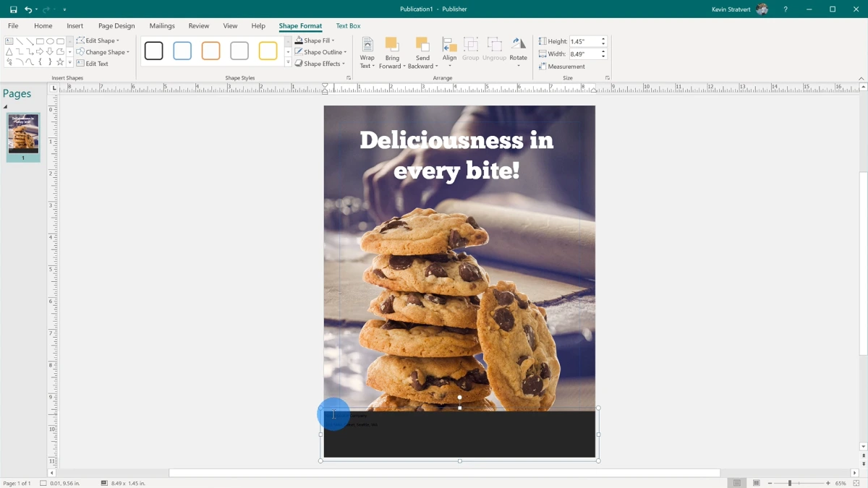Image resolution: width=868 pixels, height=488 pixels.
Task: Open the Align options menu
Action: 449,53
